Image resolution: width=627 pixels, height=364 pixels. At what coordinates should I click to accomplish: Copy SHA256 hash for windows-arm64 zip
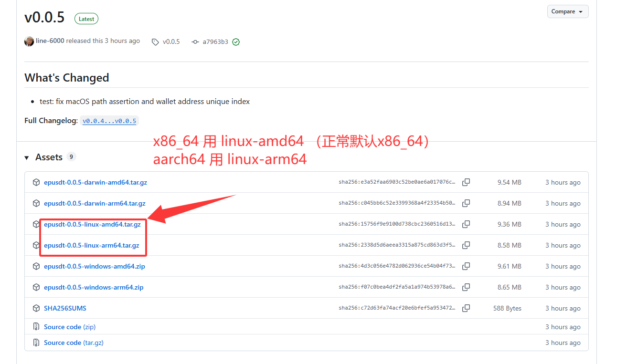pos(466,287)
